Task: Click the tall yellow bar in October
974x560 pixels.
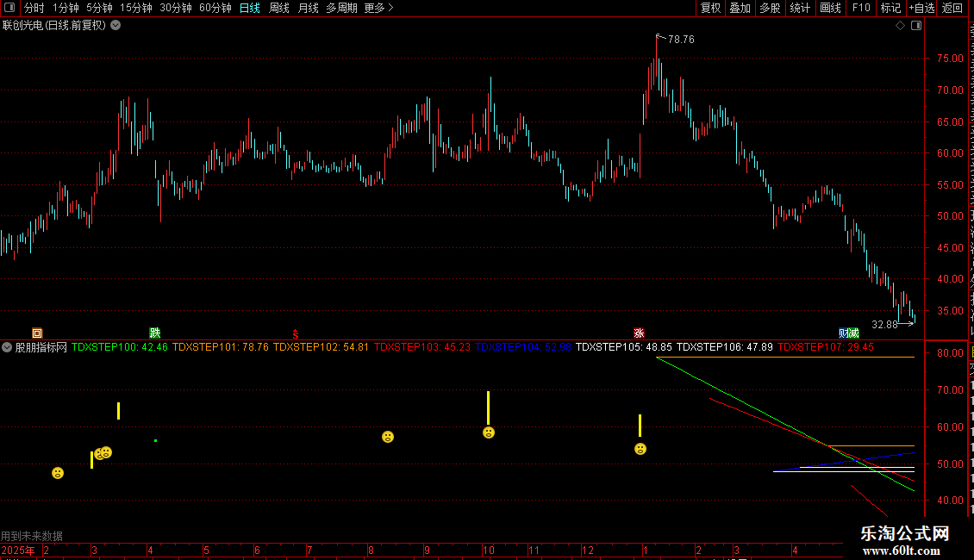Action: coord(488,408)
